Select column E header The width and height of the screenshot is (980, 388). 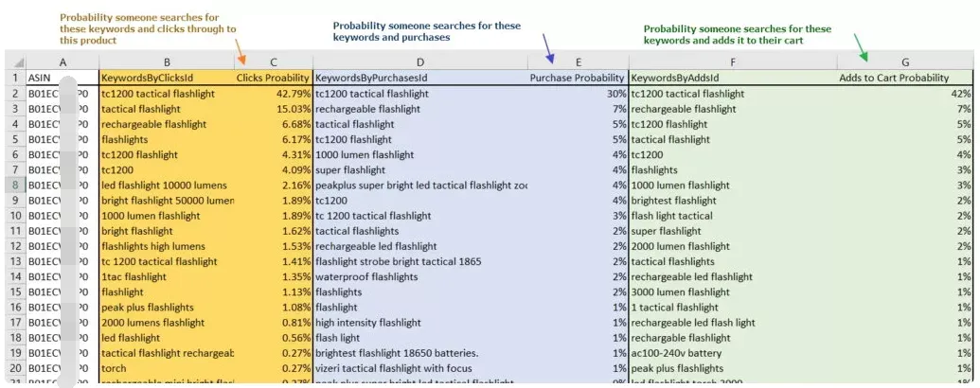click(578, 62)
